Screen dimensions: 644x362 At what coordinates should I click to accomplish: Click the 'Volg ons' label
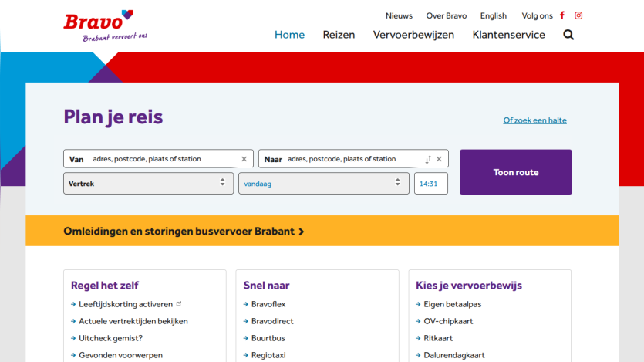[x=537, y=15]
